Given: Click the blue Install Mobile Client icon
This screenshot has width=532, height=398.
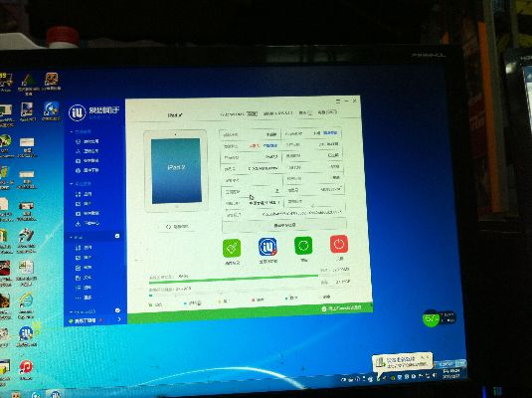Looking at the screenshot, I should pos(267,247).
